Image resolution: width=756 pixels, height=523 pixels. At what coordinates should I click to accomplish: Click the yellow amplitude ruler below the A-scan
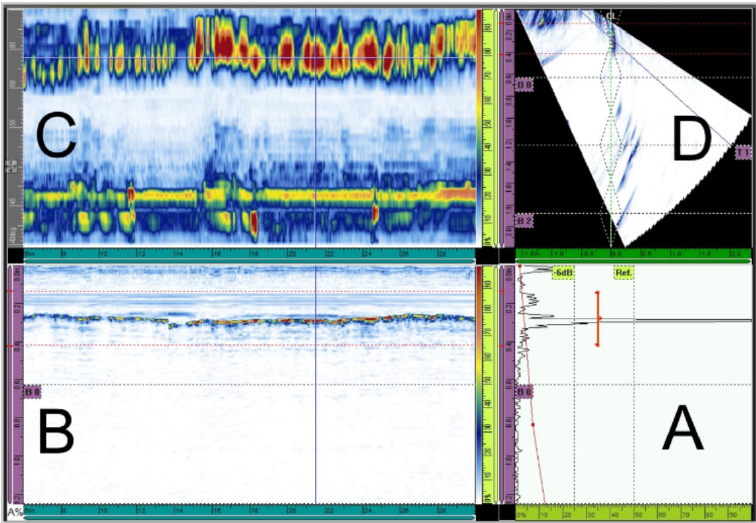point(633,510)
